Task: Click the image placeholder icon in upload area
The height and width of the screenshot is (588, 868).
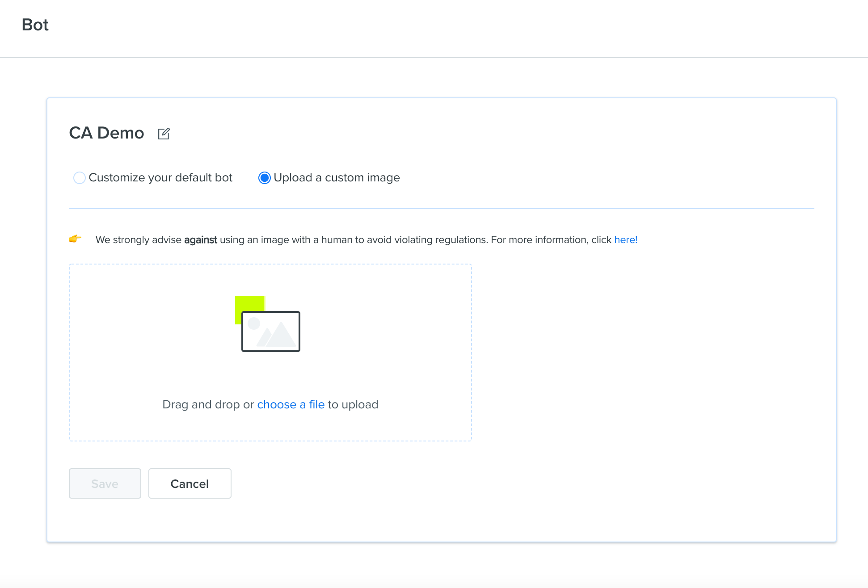Action: (268, 324)
